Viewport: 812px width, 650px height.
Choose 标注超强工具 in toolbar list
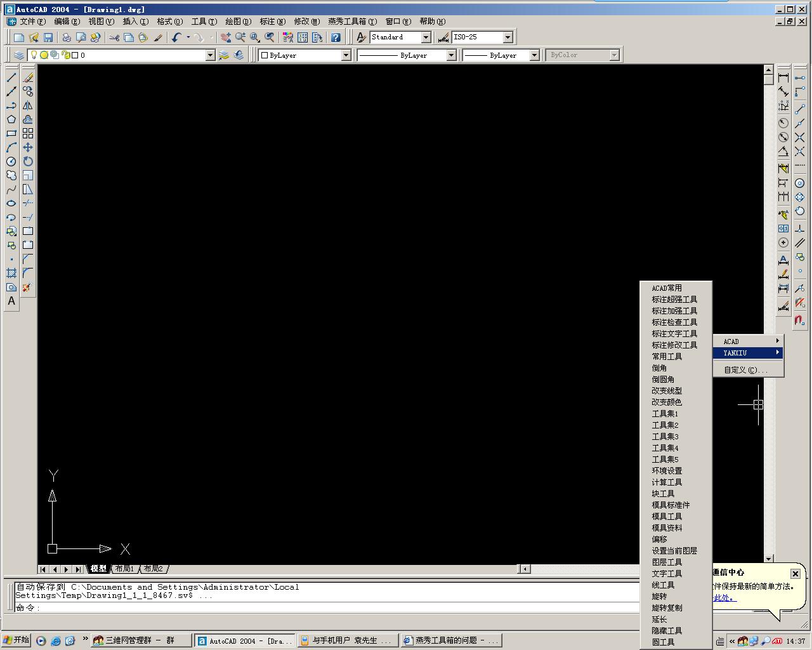pyautogui.click(x=675, y=300)
